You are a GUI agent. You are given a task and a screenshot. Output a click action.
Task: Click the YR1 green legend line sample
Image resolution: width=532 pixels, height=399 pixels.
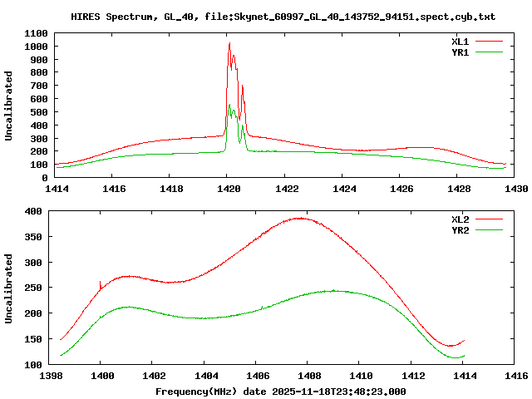pos(490,52)
